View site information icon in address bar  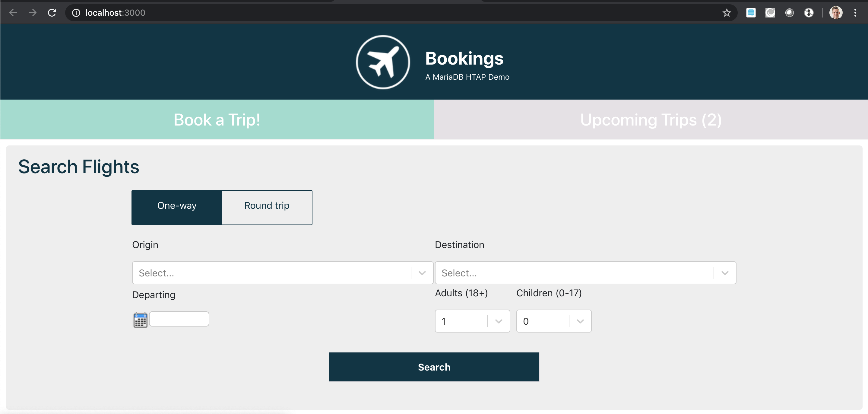click(x=76, y=13)
